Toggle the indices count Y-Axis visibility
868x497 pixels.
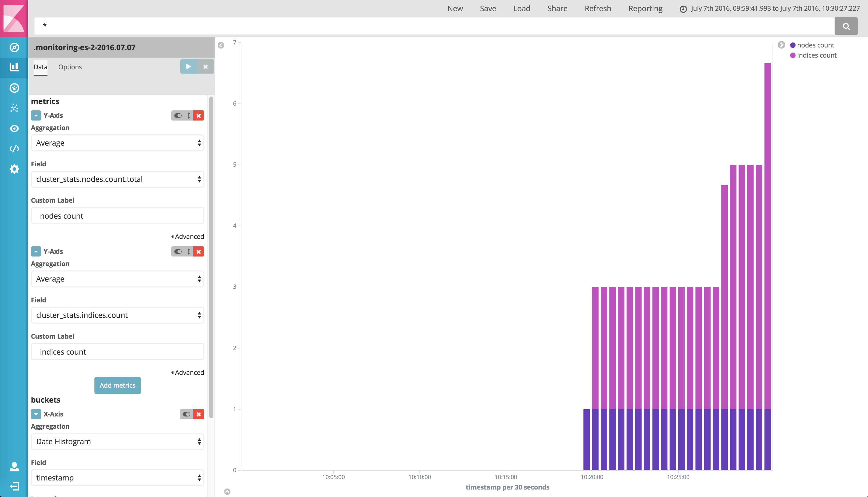tap(178, 251)
